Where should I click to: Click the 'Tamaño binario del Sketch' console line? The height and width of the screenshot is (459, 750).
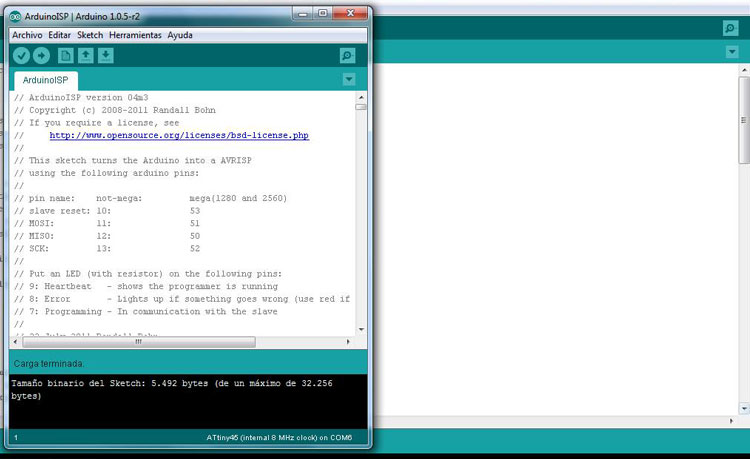172,389
